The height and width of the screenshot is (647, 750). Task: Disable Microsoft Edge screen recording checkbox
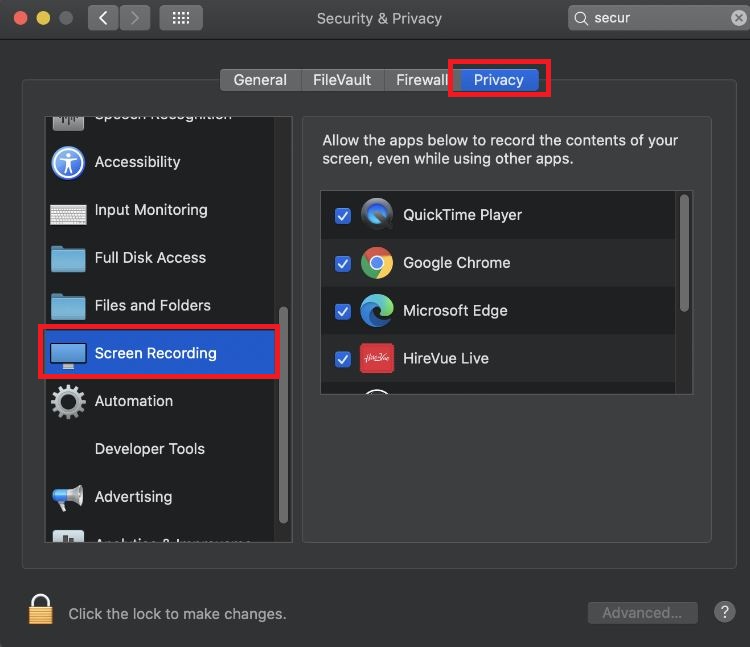[343, 311]
